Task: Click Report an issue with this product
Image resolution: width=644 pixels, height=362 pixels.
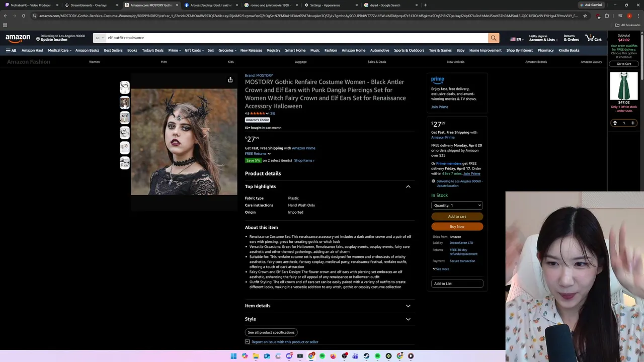Action: tap(285, 342)
